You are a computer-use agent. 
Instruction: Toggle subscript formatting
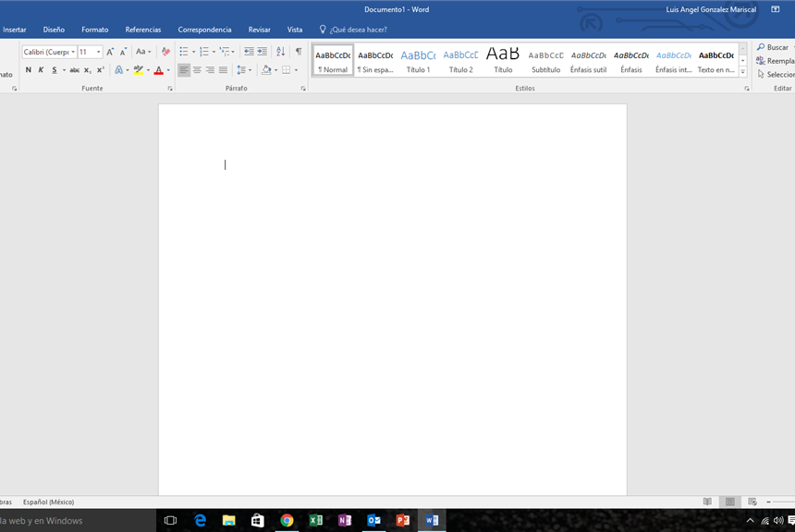(x=87, y=70)
